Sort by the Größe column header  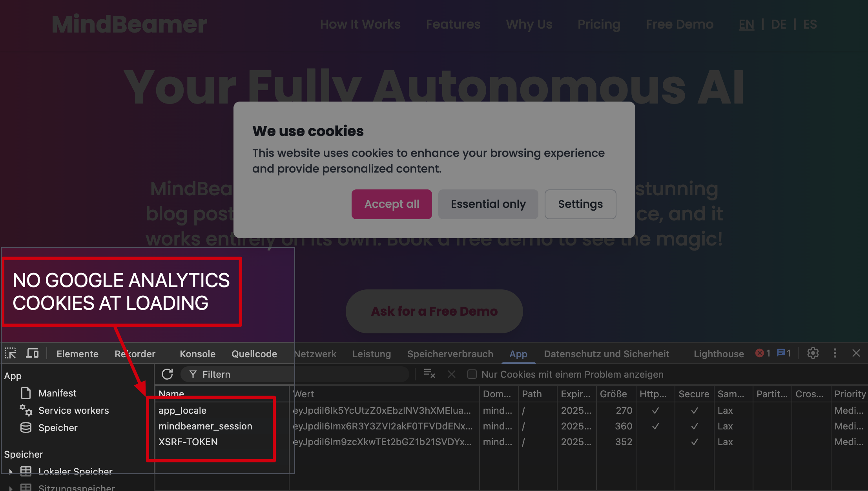tap(615, 394)
